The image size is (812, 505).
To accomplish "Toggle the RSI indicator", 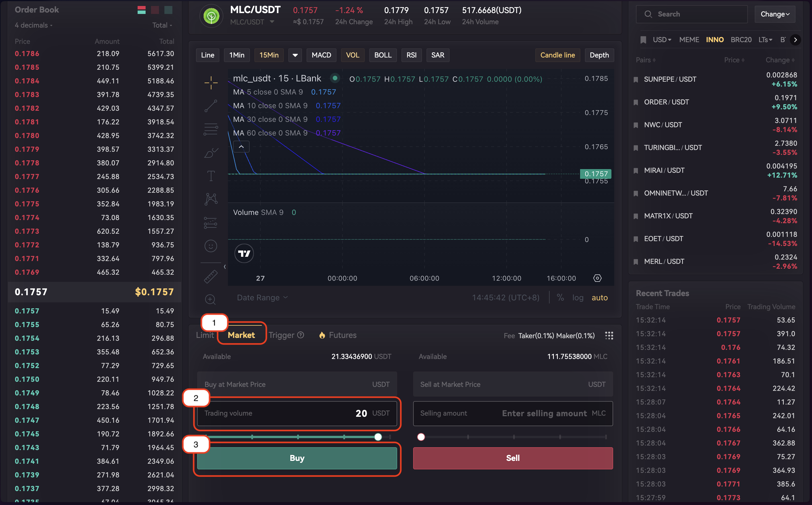I will pos(411,55).
